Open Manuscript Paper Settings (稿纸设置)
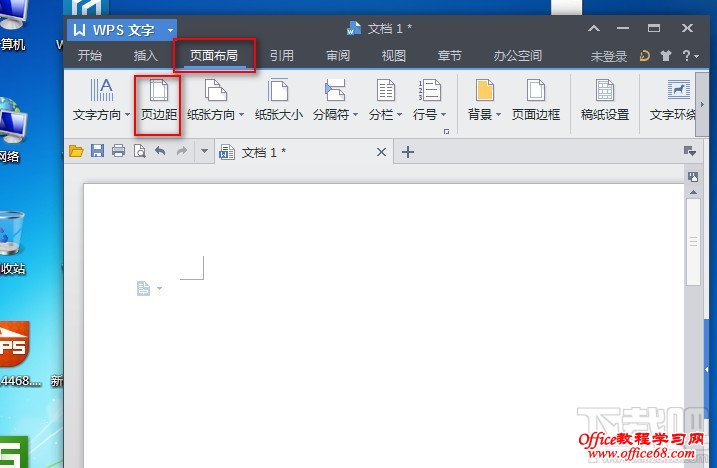Image resolution: width=717 pixels, height=468 pixels. pos(605,100)
